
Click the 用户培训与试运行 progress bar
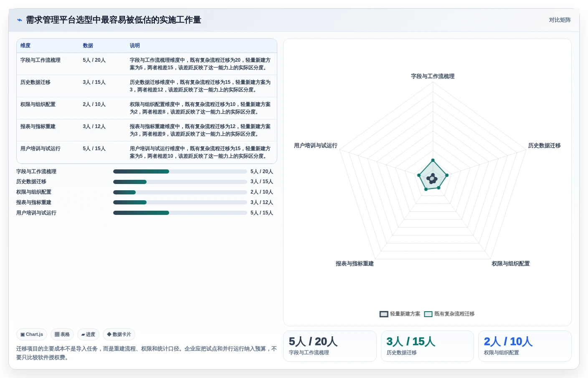180,213
